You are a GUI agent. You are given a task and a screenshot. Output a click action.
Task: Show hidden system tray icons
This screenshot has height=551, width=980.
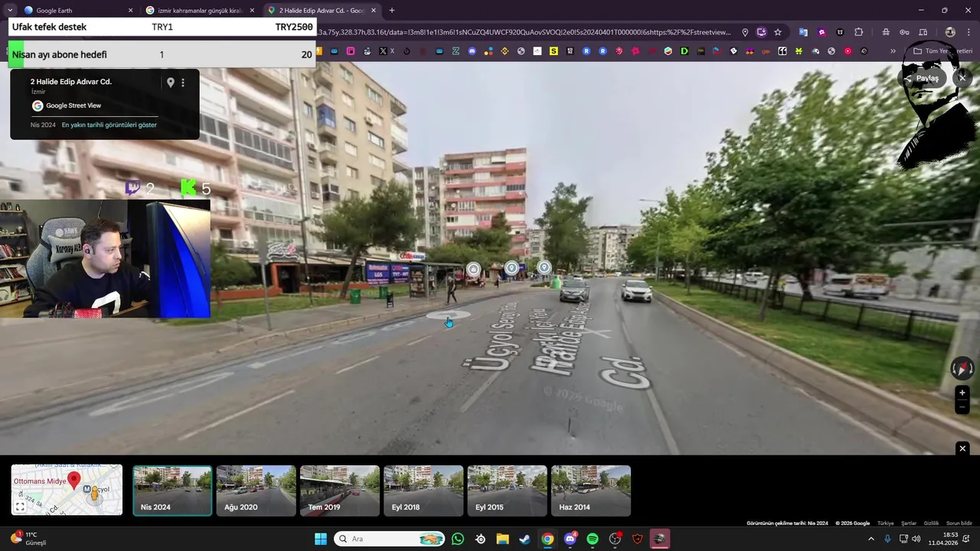pos(871,539)
